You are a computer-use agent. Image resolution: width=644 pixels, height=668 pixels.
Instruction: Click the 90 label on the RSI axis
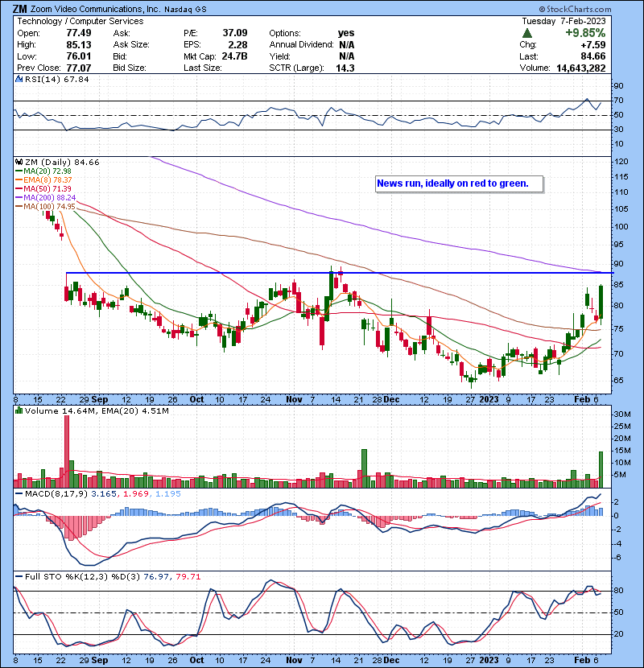[x=618, y=86]
